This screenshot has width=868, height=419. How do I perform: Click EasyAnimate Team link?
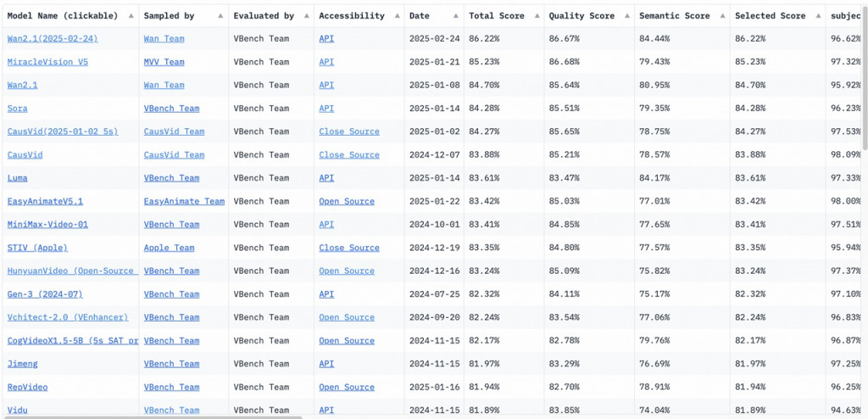(x=184, y=201)
